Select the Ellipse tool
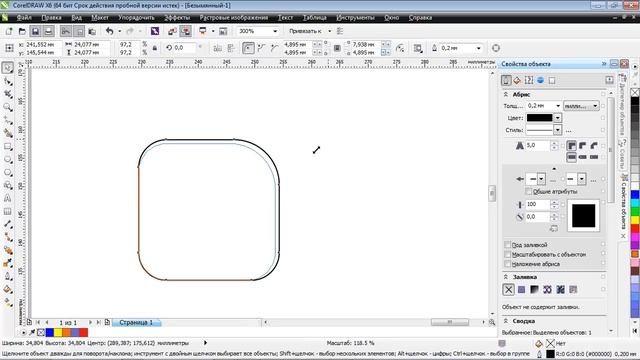640x360 pixels. pyautogui.click(x=7, y=159)
